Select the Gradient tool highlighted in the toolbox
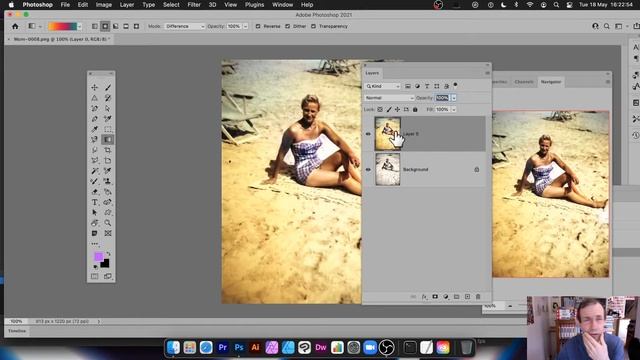 pyautogui.click(x=108, y=140)
